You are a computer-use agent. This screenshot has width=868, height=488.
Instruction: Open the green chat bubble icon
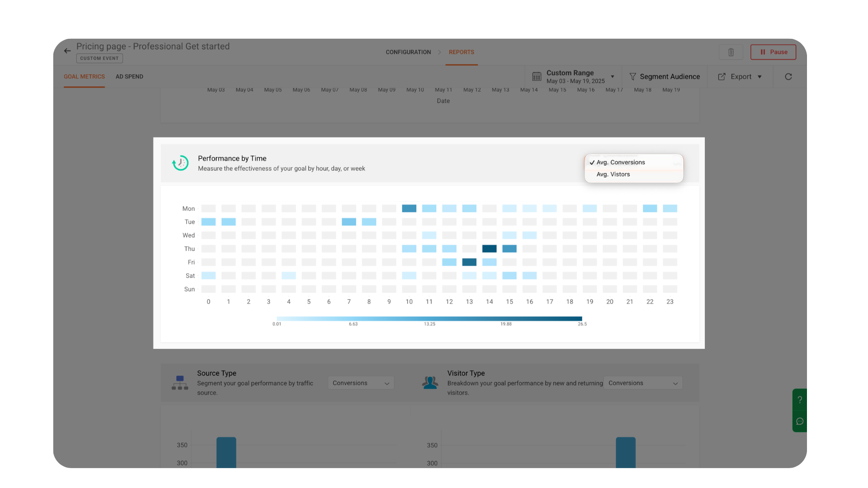[799, 421]
